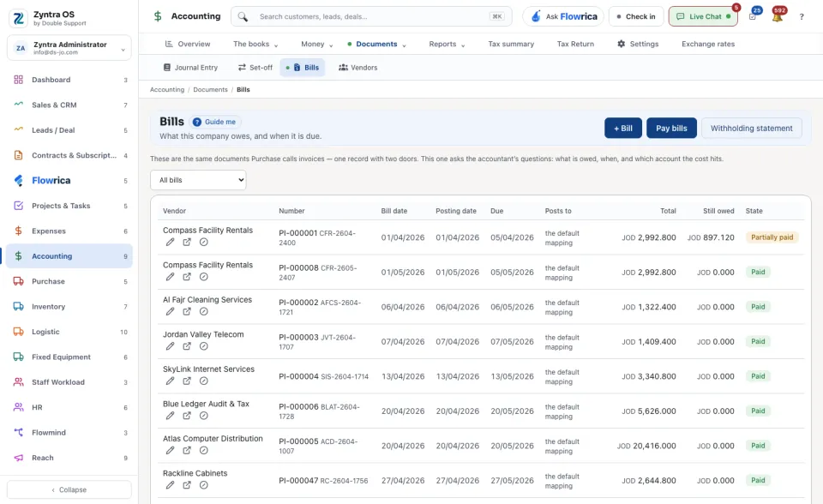823x504 pixels.
Task: Expand The books menu
Action: [255, 44]
